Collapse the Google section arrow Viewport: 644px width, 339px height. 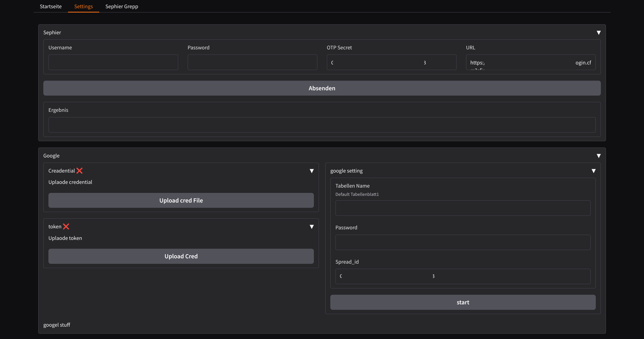click(x=599, y=156)
